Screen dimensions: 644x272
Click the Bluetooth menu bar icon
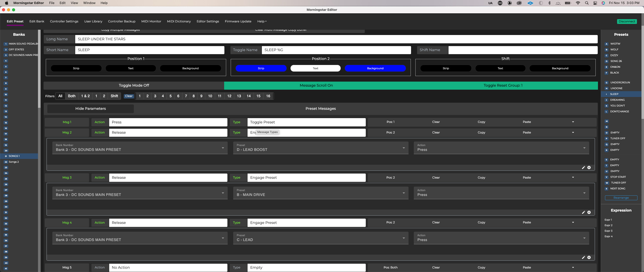tap(549, 3)
